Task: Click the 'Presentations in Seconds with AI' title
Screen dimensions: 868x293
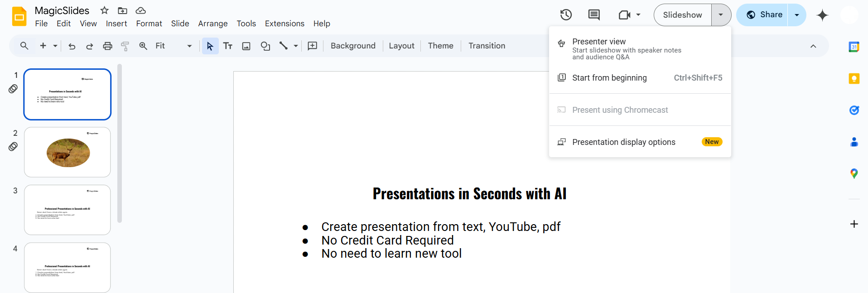Action: coord(469,194)
